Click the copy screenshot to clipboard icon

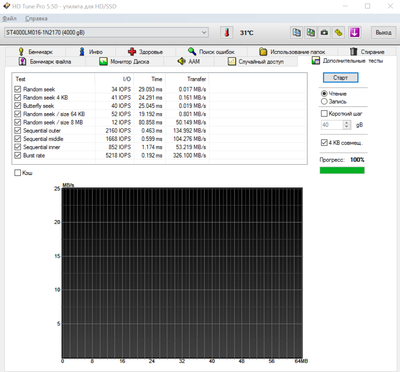pyautogui.click(x=311, y=33)
